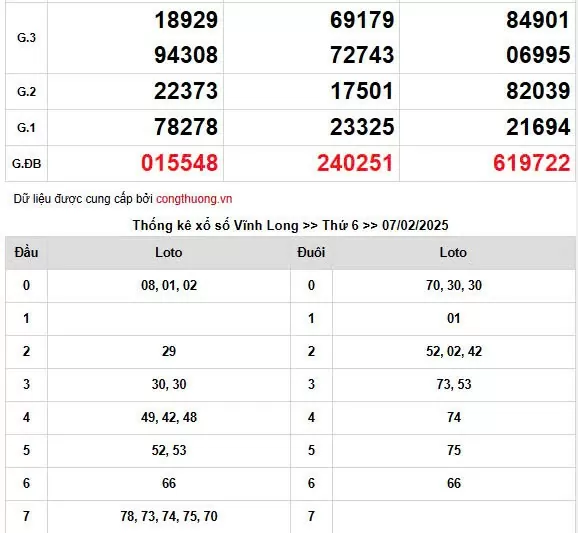Image resolution: width=578 pixels, height=533 pixels.
Task: Select special prize number 240251
Action: click(x=355, y=163)
